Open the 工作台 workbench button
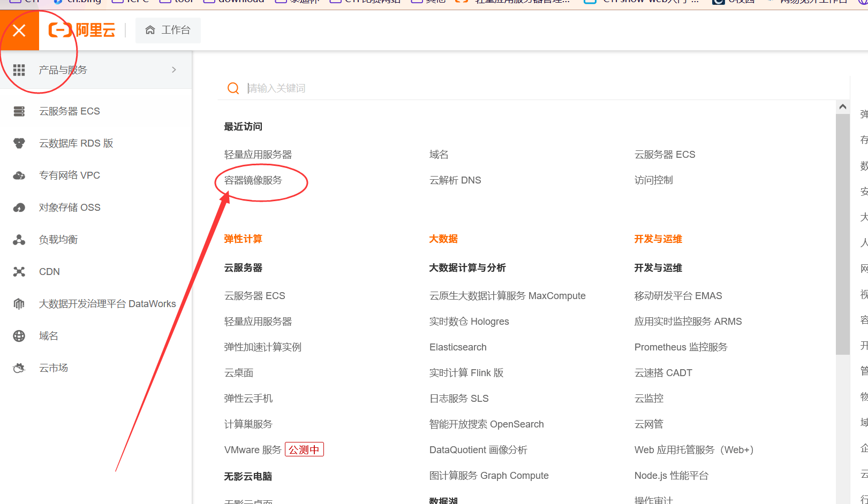Viewport: 868px width, 504px height. [168, 30]
